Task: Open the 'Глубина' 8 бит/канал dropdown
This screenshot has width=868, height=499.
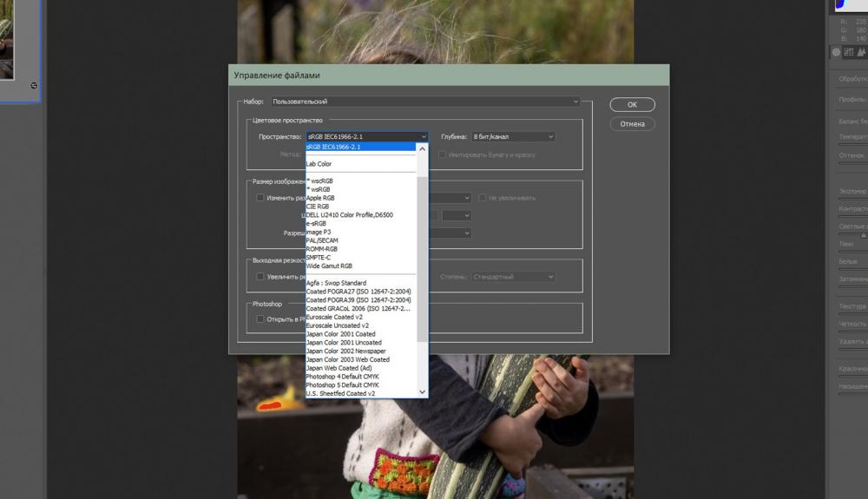Action: coord(513,136)
